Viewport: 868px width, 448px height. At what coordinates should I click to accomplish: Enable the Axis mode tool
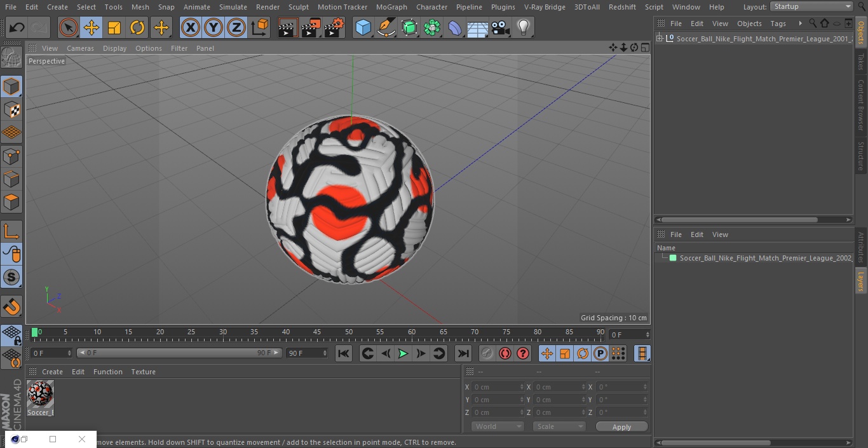click(11, 231)
